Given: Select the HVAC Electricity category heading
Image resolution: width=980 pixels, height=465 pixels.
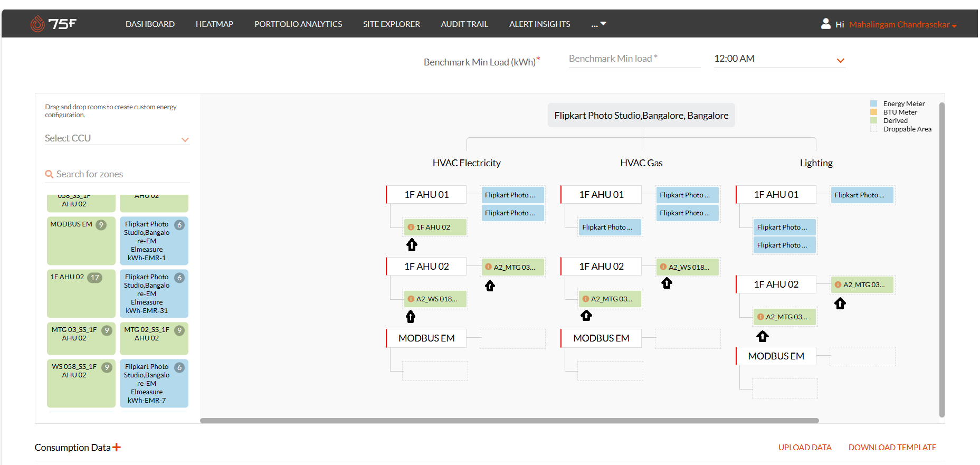Looking at the screenshot, I should [x=467, y=163].
